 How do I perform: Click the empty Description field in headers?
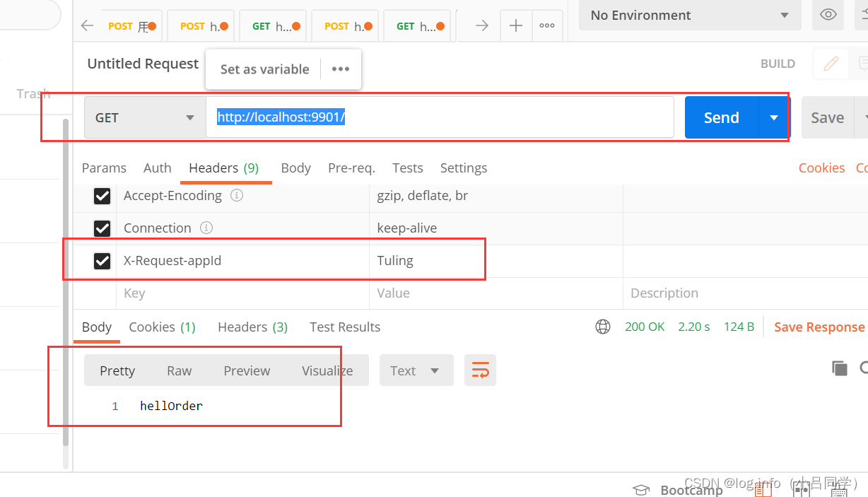746,293
